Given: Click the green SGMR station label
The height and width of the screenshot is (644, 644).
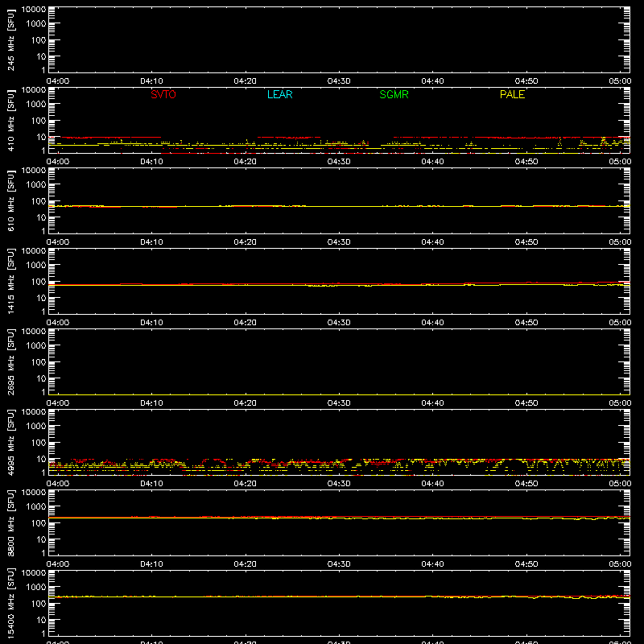Looking at the screenshot, I should 394,94.
